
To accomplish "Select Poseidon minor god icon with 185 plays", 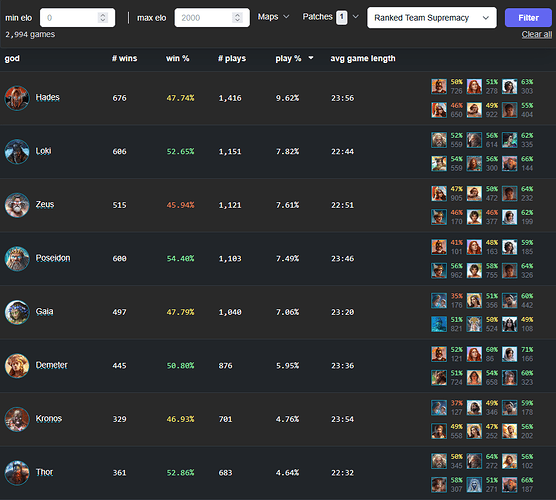I will pyautogui.click(x=510, y=247).
